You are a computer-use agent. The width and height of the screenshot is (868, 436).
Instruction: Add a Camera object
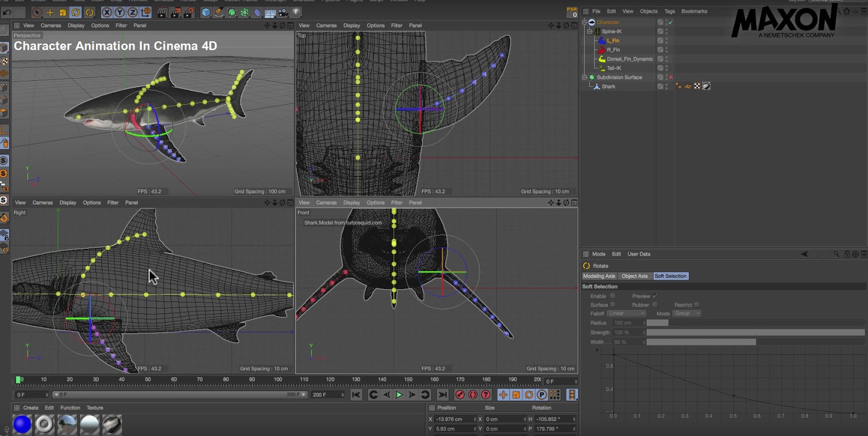point(283,12)
